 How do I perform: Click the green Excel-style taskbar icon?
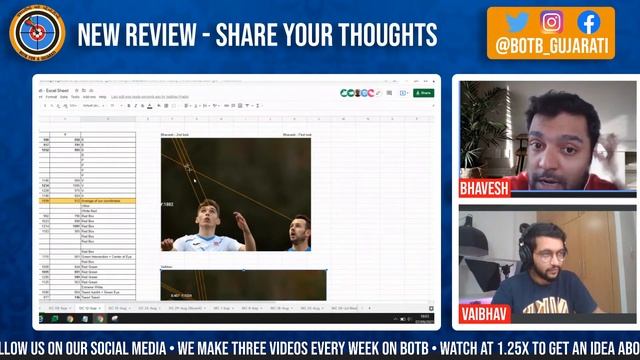55,319
